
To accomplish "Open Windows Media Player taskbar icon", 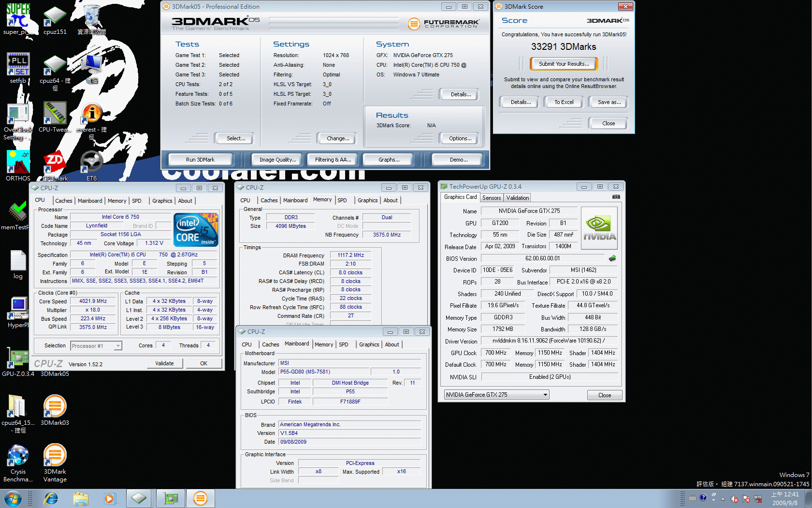I will click(110, 498).
